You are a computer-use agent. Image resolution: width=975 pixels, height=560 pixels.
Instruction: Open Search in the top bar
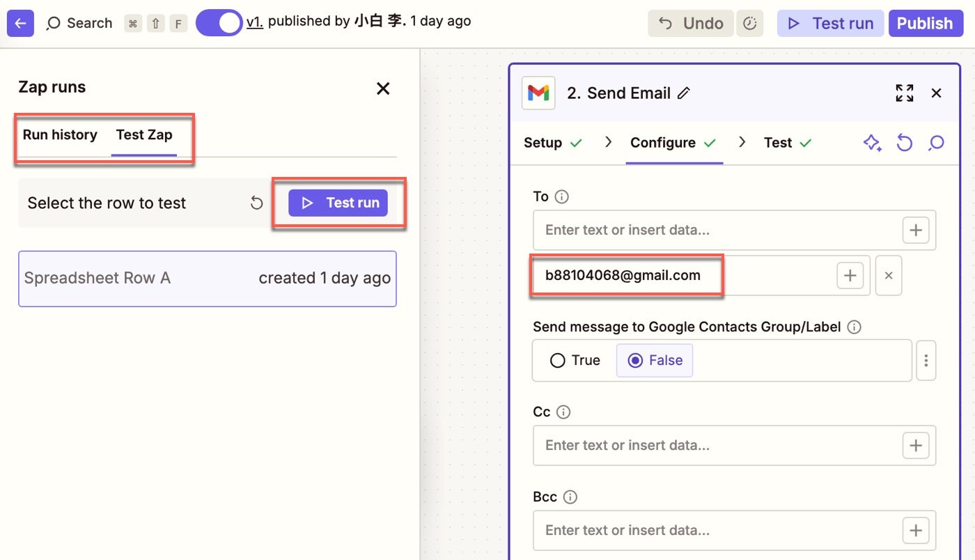coord(79,23)
